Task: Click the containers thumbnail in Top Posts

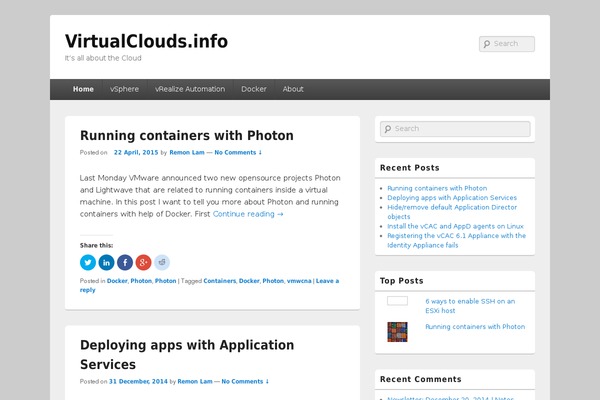Action: [x=397, y=332]
